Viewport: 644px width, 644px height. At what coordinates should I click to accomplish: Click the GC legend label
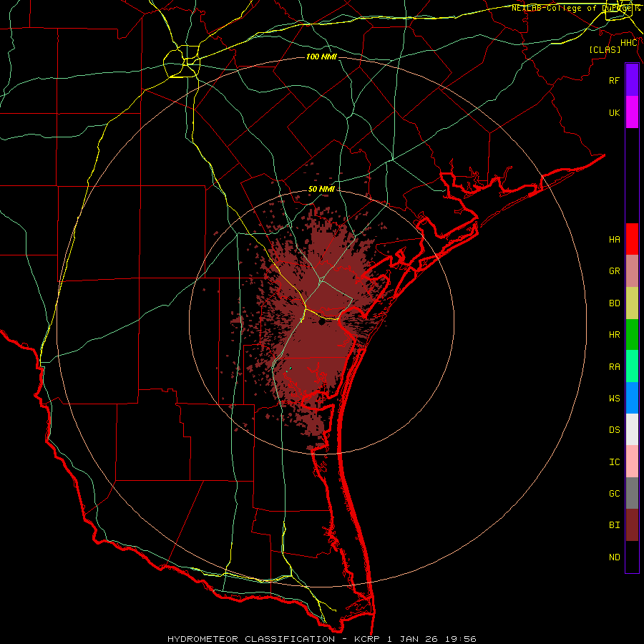coord(614,493)
